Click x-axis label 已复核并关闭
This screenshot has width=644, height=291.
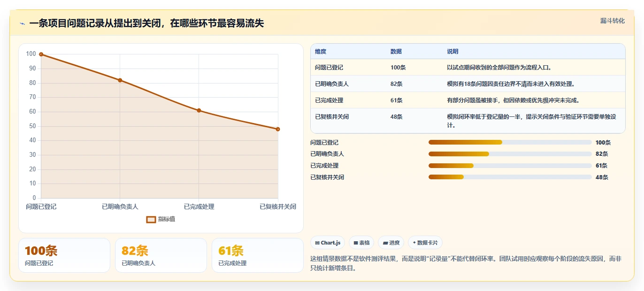[x=278, y=207]
